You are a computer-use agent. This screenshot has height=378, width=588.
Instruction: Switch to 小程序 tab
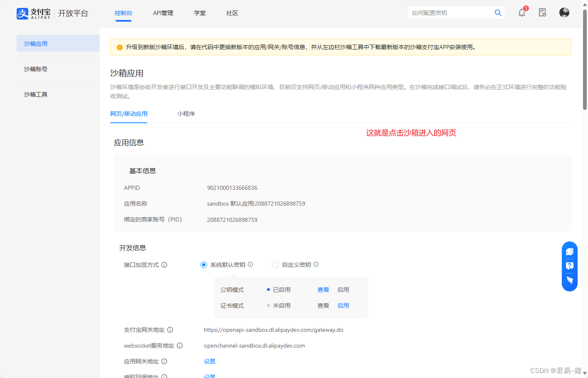[x=186, y=114]
